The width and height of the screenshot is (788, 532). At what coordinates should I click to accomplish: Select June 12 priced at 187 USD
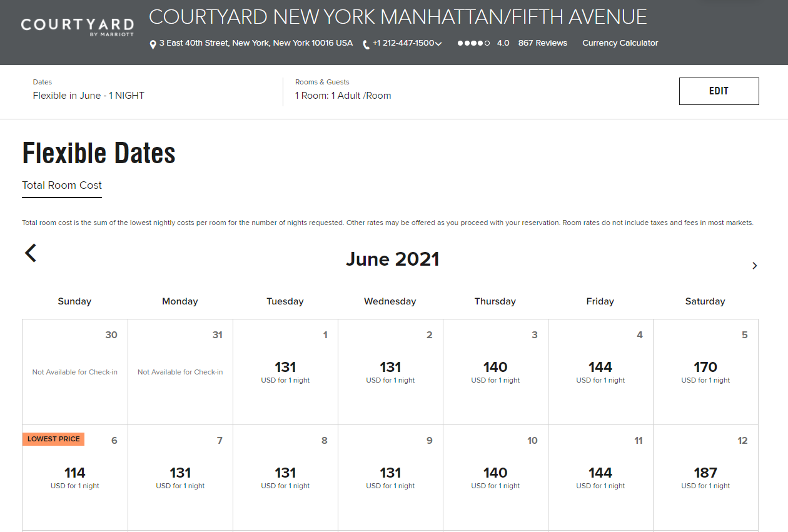tap(706, 478)
